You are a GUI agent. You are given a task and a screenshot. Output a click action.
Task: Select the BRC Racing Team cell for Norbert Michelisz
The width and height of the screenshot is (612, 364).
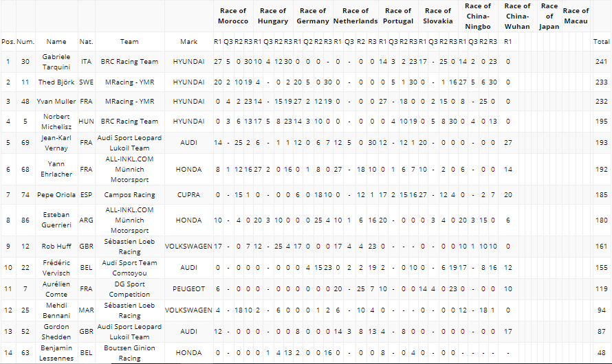tap(129, 121)
